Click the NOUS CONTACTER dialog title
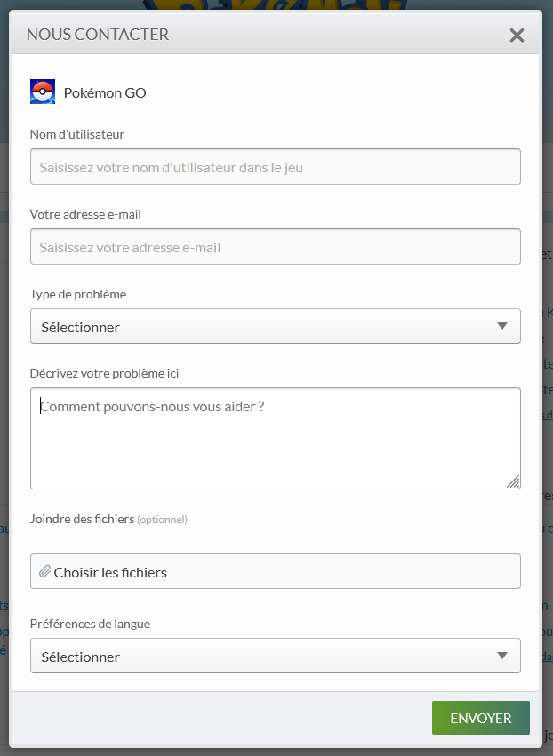Image resolution: width=553 pixels, height=756 pixels. tap(98, 35)
